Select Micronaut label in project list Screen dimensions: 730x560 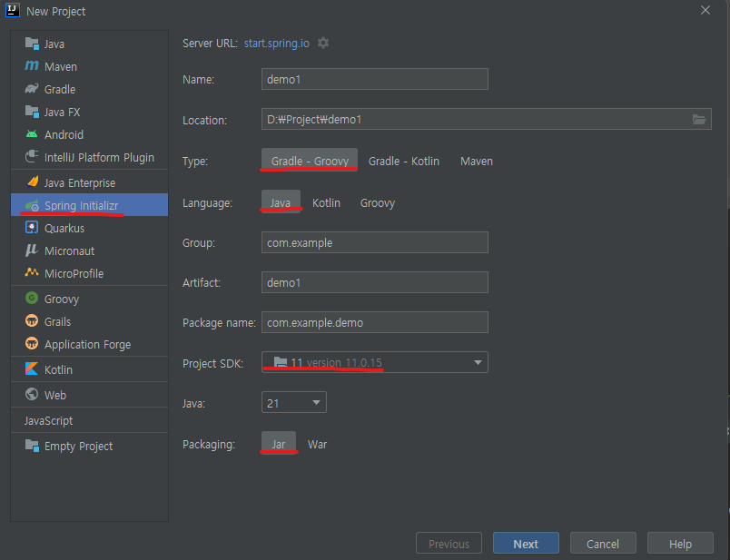(x=69, y=251)
